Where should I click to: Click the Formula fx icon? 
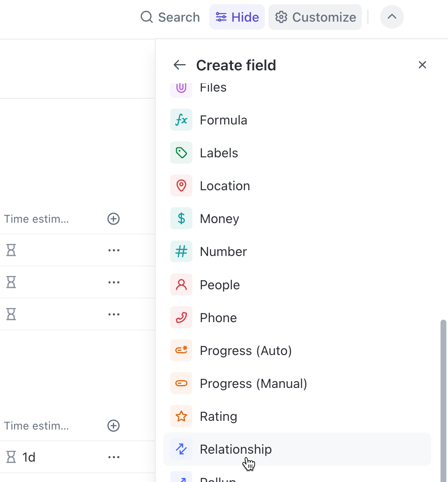[x=181, y=120]
